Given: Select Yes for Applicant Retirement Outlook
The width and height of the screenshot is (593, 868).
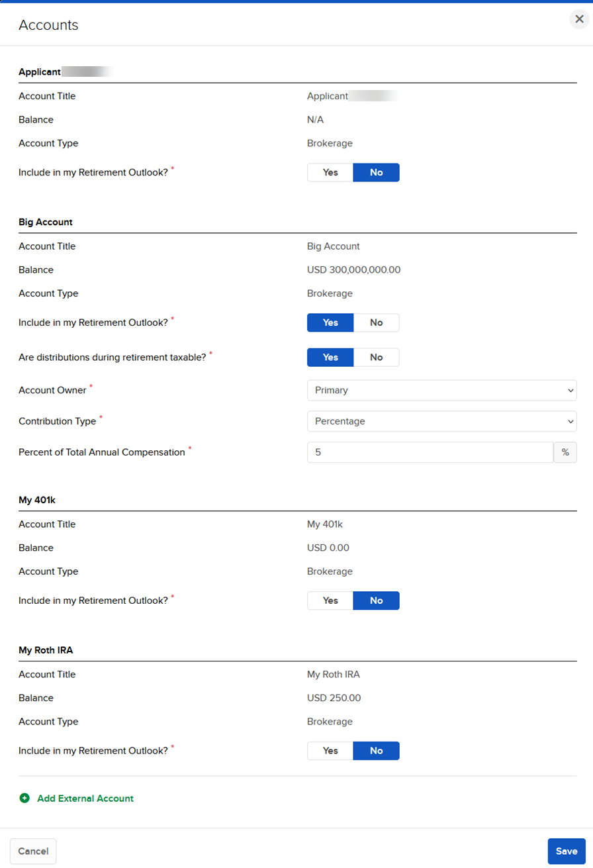Looking at the screenshot, I should coord(330,173).
